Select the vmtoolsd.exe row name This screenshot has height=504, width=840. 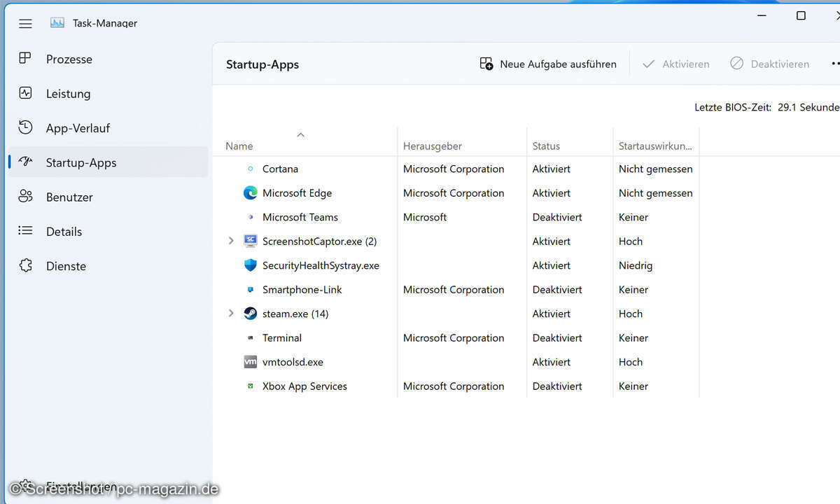click(293, 362)
